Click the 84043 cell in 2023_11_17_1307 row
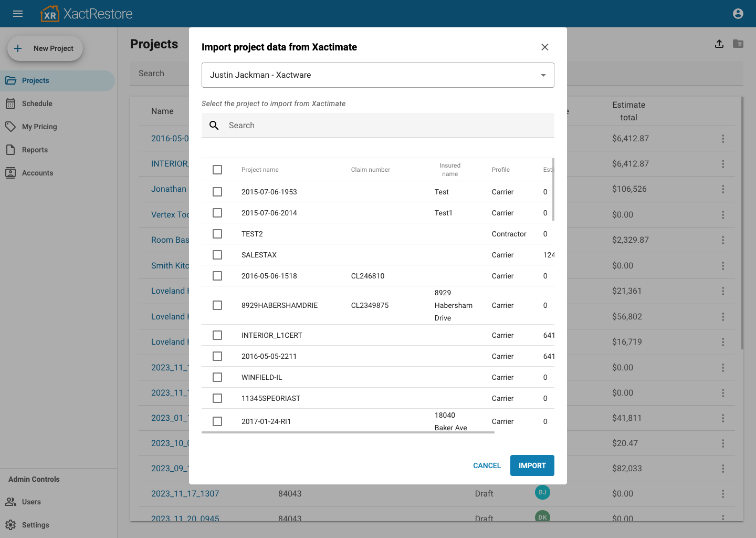 [290, 494]
